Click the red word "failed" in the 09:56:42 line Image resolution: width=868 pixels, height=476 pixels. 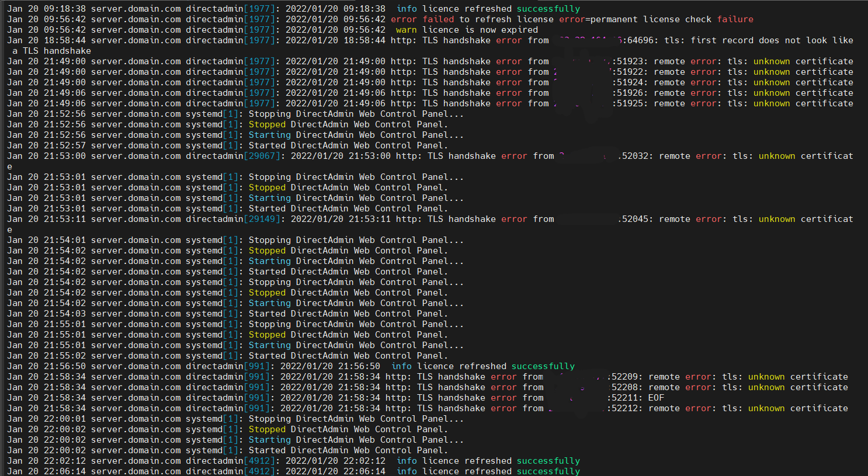tap(438, 19)
